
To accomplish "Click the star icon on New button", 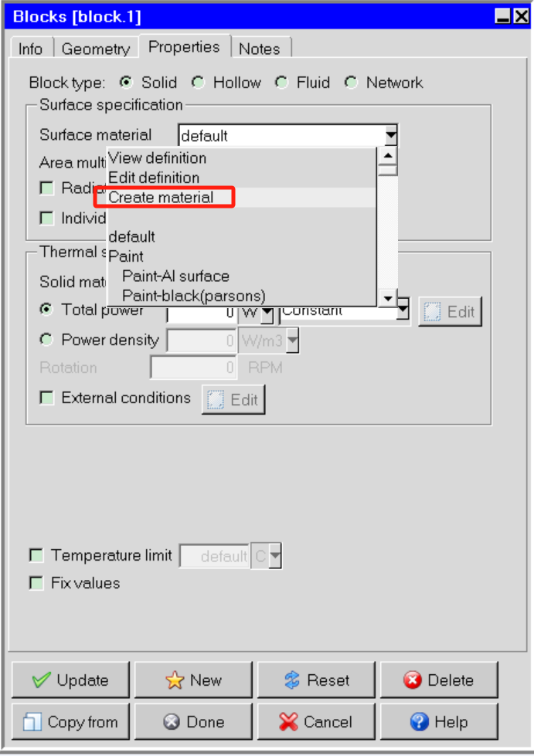I will pos(175,680).
